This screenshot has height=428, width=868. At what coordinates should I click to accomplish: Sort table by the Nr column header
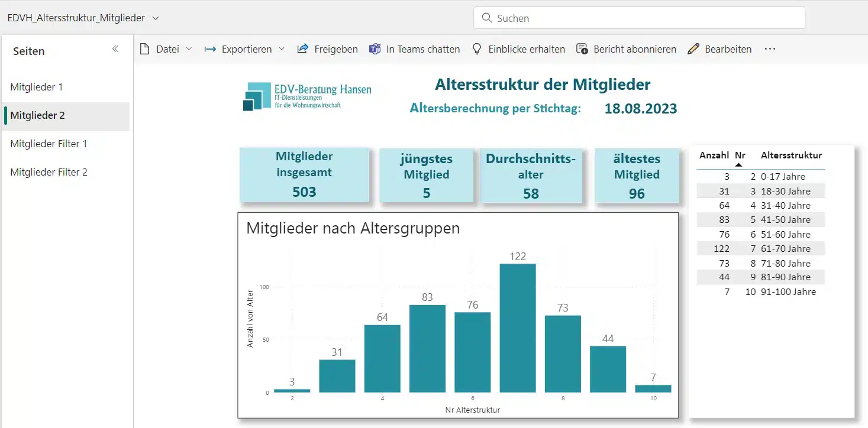[740, 155]
